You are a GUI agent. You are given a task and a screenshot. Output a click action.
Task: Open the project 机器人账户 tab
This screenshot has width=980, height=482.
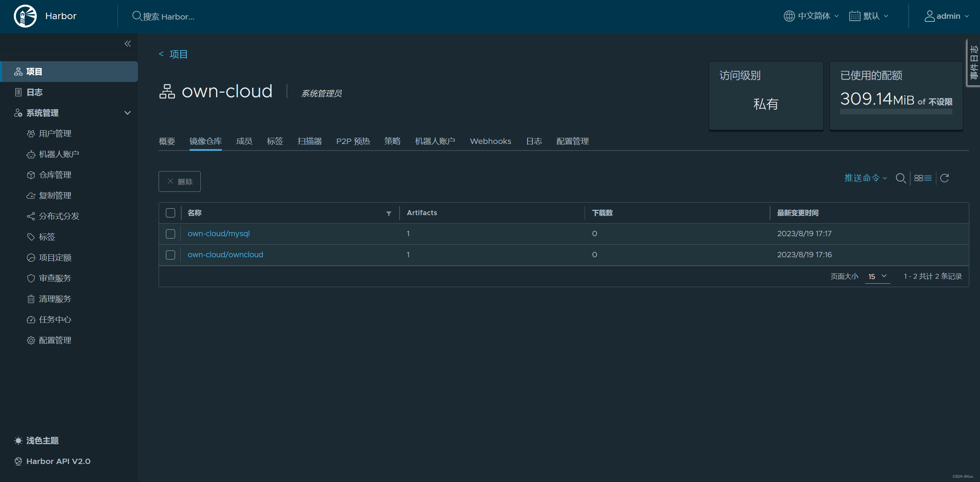pyautogui.click(x=435, y=141)
